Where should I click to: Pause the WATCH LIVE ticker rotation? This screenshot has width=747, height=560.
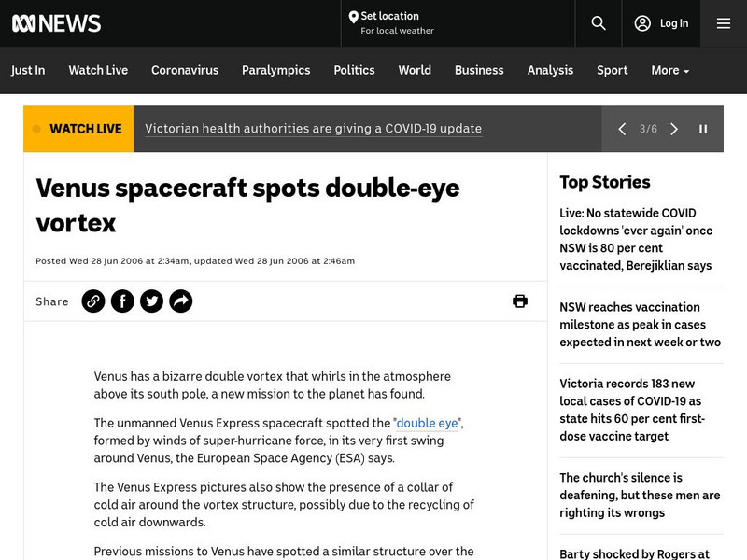[705, 129]
